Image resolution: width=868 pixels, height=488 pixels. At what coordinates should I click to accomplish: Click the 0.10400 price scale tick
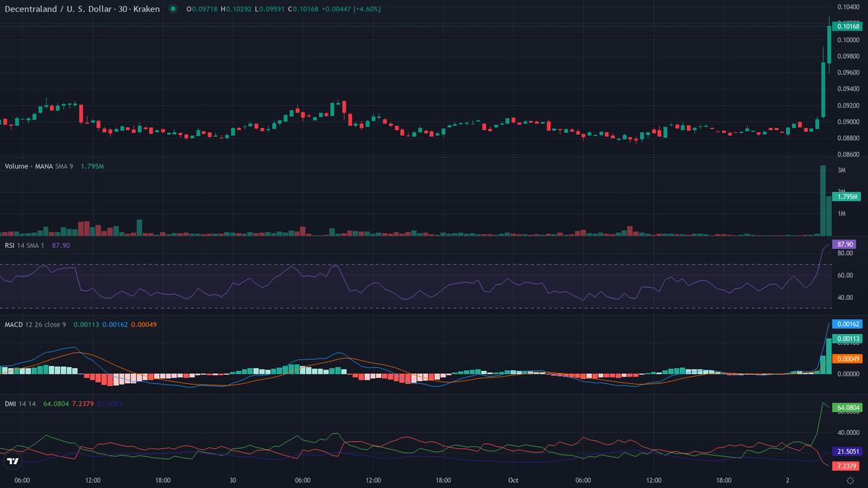848,7
